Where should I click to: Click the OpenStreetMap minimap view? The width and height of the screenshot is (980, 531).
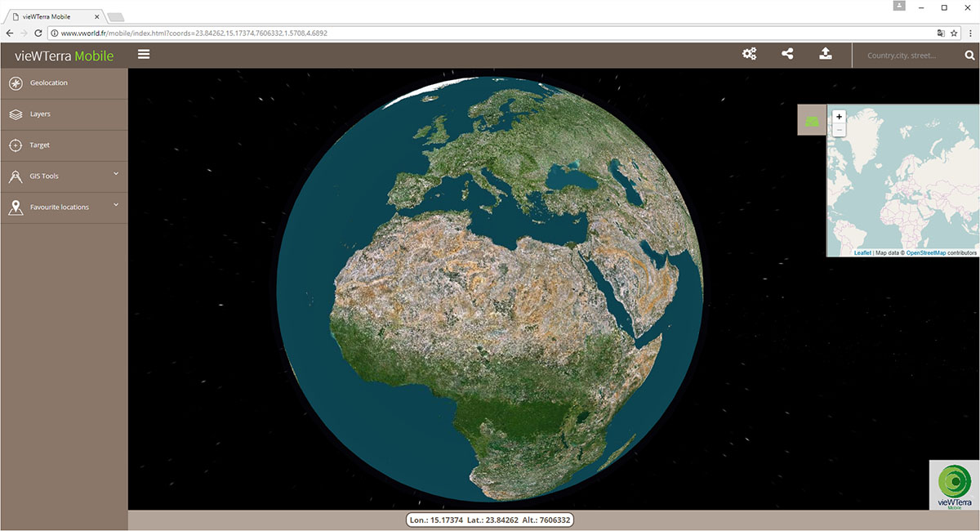(903, 181)
